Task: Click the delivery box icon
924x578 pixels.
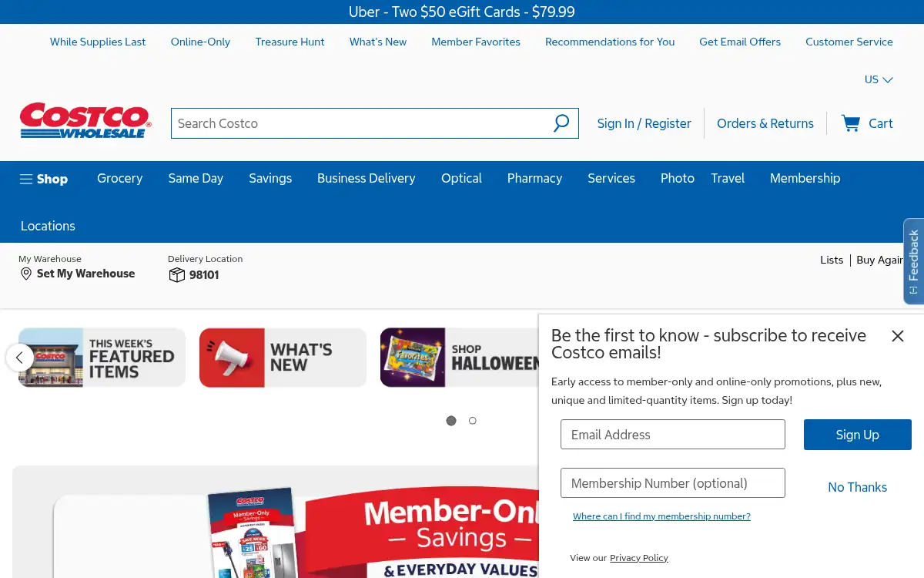Action: click(177, 275)
